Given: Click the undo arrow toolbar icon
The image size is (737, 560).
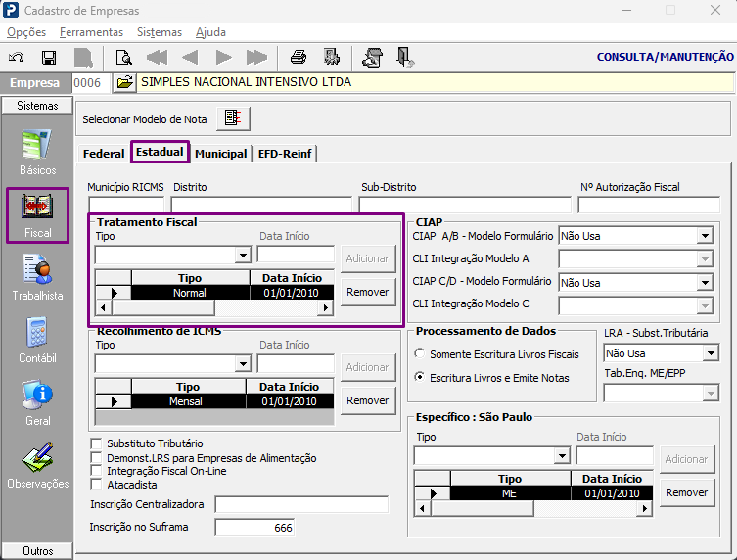Looking at the screenshot, I should point(16,58).
